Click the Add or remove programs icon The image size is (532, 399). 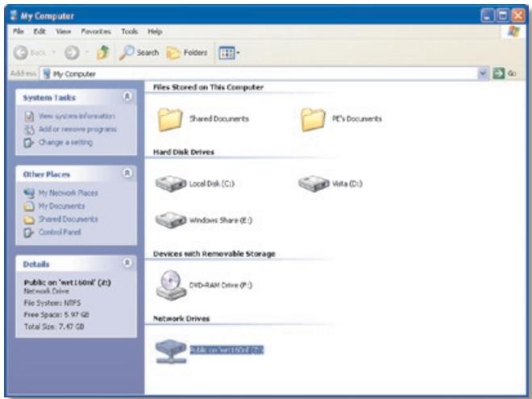coord(29,129)
